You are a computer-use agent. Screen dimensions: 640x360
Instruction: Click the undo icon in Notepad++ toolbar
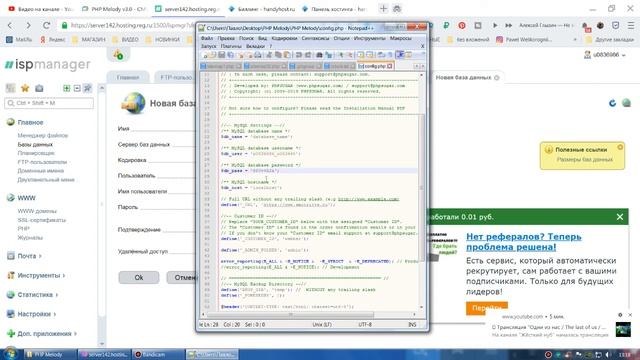[298, 55]
